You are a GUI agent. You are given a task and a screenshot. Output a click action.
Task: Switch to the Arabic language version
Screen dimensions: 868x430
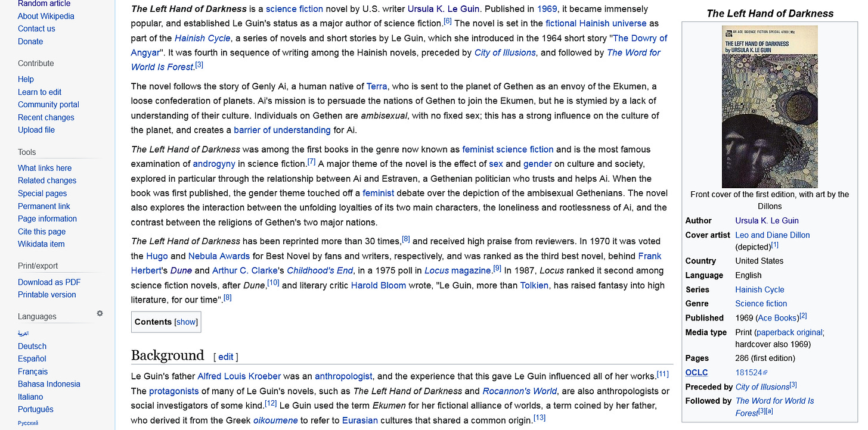(x=23, y=334)
